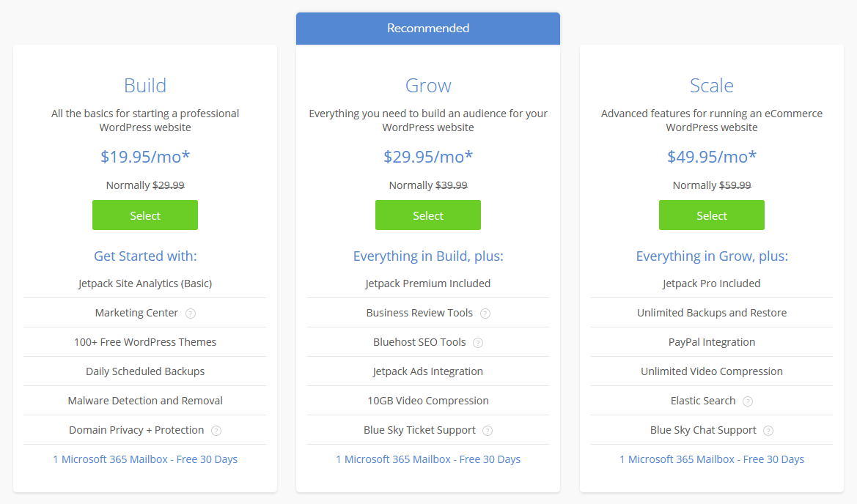Click the $29.95/mo* price

(x=428, y=157)
